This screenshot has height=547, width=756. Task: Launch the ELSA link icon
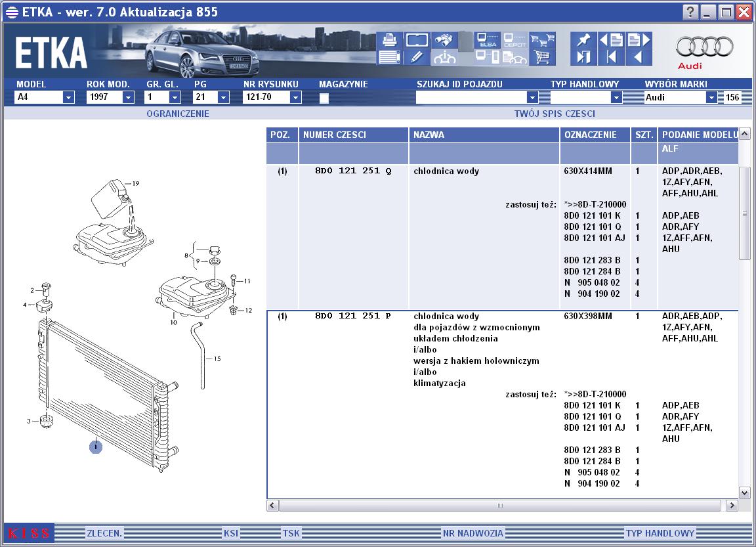[487, 40]
